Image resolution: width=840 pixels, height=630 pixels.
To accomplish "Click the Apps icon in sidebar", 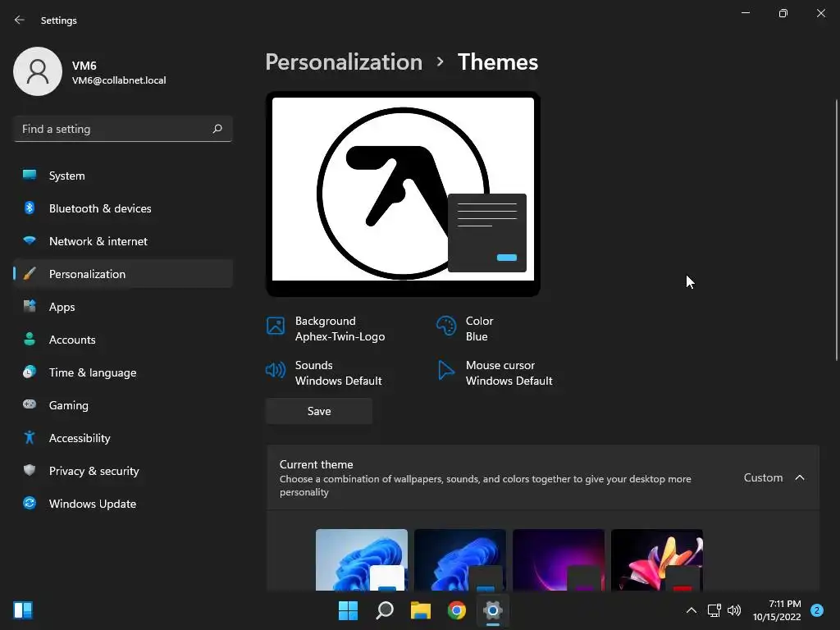I will tap(30, 307).
